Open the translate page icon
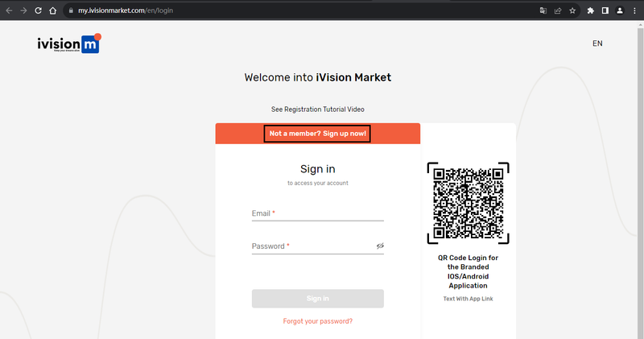Image resolution: width=644 pixels, height=339 pixels. [x=543, y=10]
